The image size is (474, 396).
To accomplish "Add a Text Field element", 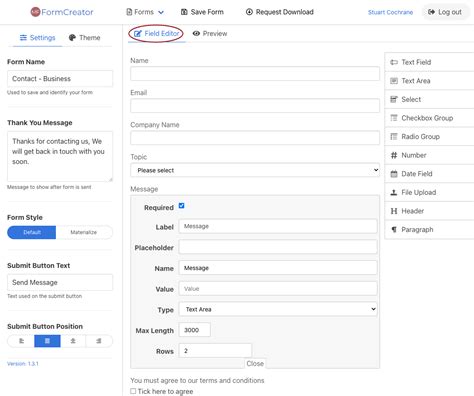I will click(x=430, y=62).
